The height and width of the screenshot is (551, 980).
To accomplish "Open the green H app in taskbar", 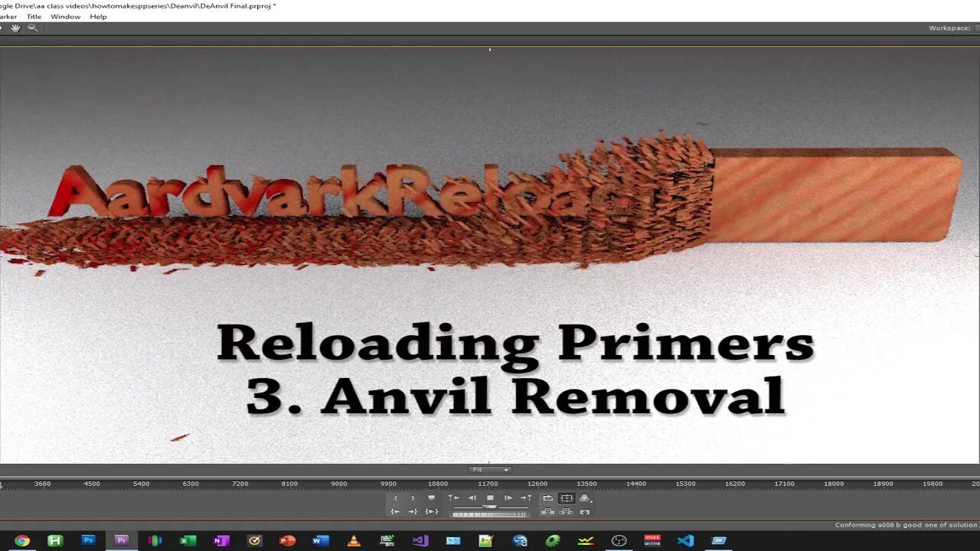I will click(55, 540).
